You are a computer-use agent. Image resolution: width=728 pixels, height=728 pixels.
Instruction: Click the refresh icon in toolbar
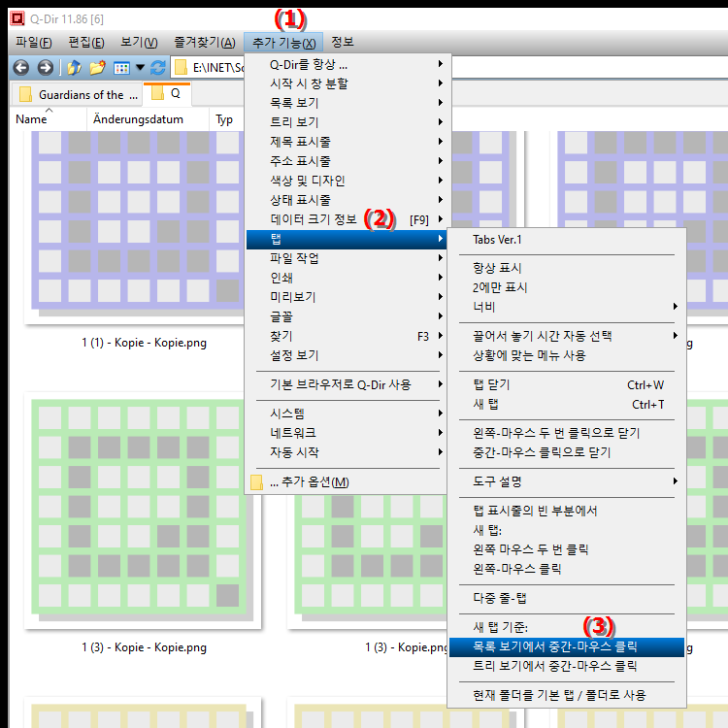tap(158, 68)
